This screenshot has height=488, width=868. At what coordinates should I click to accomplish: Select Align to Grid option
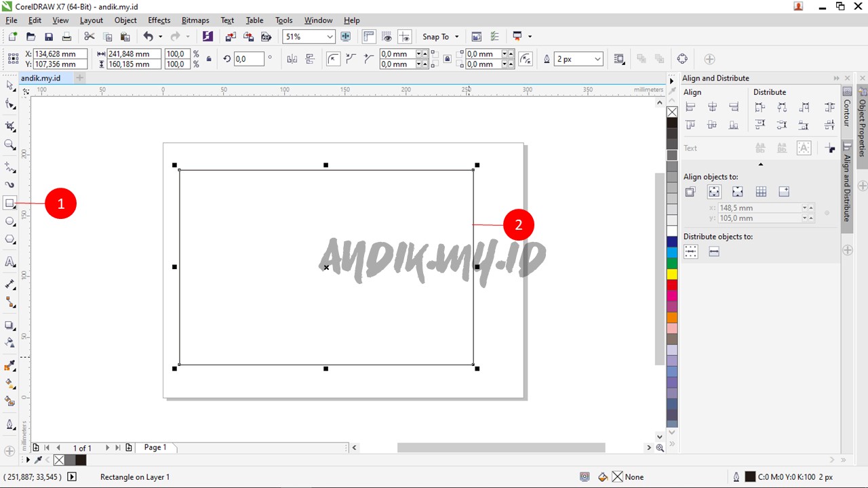click(x=761, y=192)
